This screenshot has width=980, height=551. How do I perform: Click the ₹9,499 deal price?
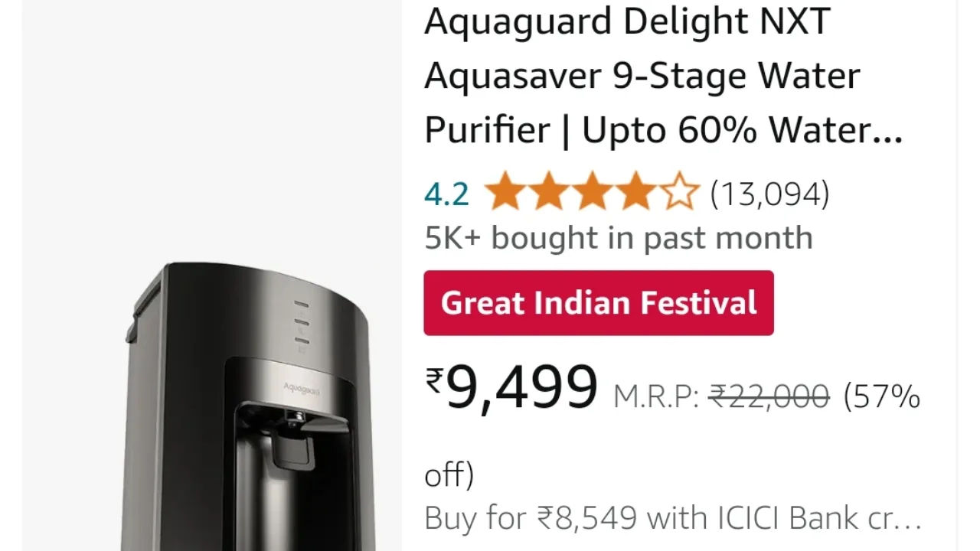point(511,388)
